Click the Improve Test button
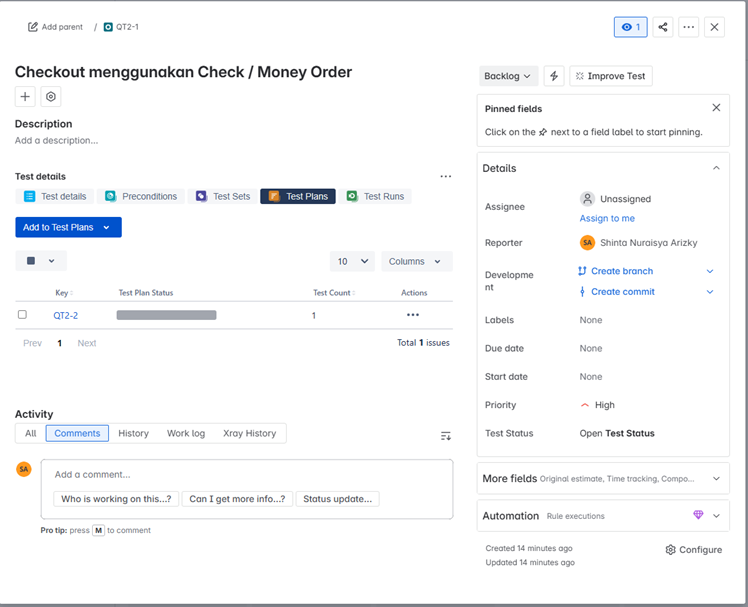Viewport: 748px width, 607px height. point(610,76)
